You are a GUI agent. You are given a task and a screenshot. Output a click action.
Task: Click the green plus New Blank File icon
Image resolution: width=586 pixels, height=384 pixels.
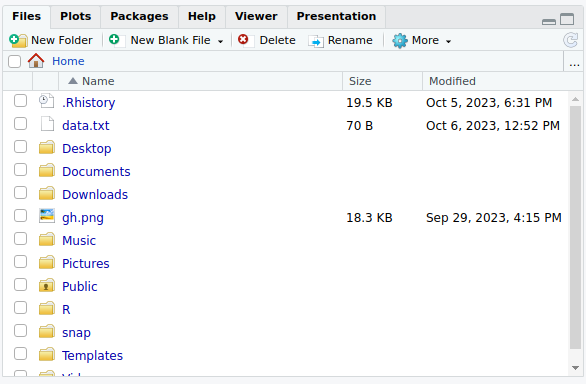[x=116, y=40]
